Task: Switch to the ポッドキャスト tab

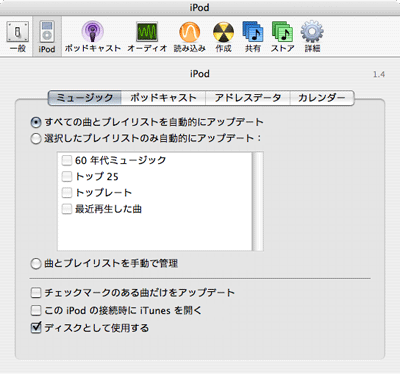Action: pos(163,98)
